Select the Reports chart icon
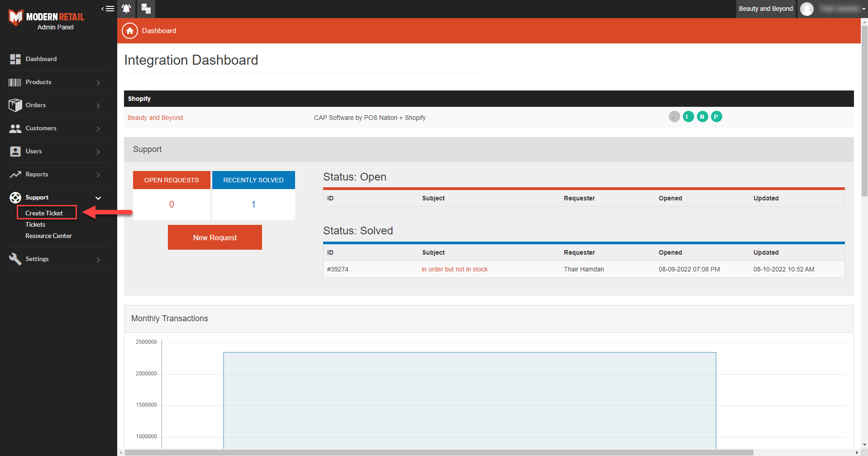 coord(15,174)
